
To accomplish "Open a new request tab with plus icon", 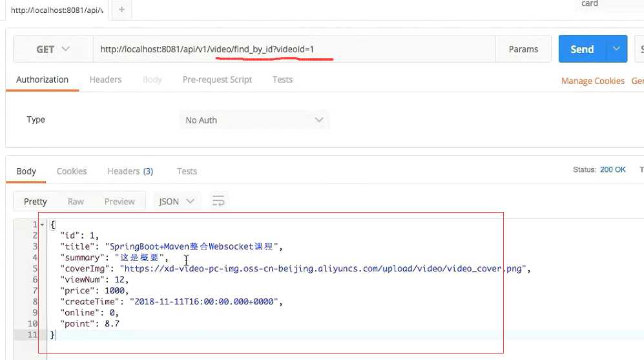I will pos(121,10).
